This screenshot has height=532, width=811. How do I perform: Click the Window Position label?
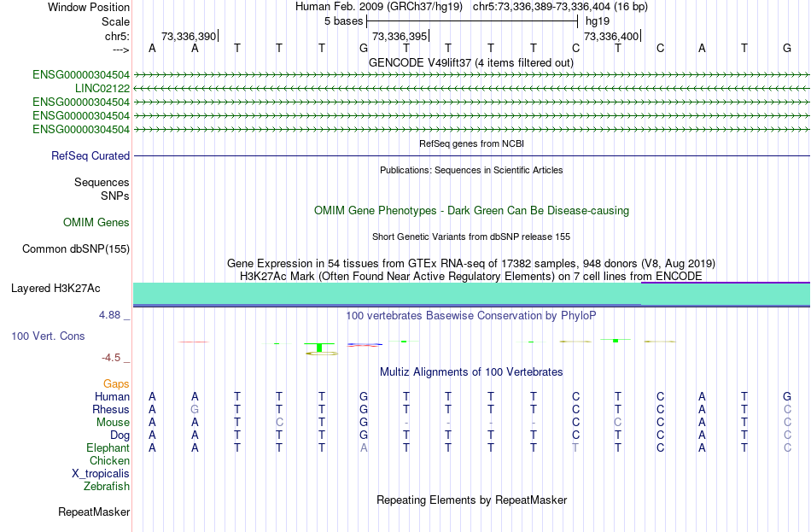coord(89,7)
